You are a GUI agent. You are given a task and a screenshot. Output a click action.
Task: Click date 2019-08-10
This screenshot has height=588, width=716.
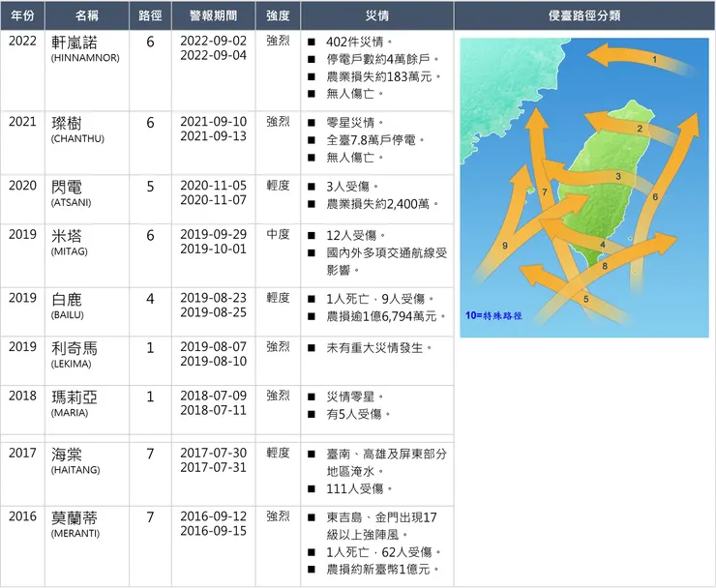coord(213,361)
